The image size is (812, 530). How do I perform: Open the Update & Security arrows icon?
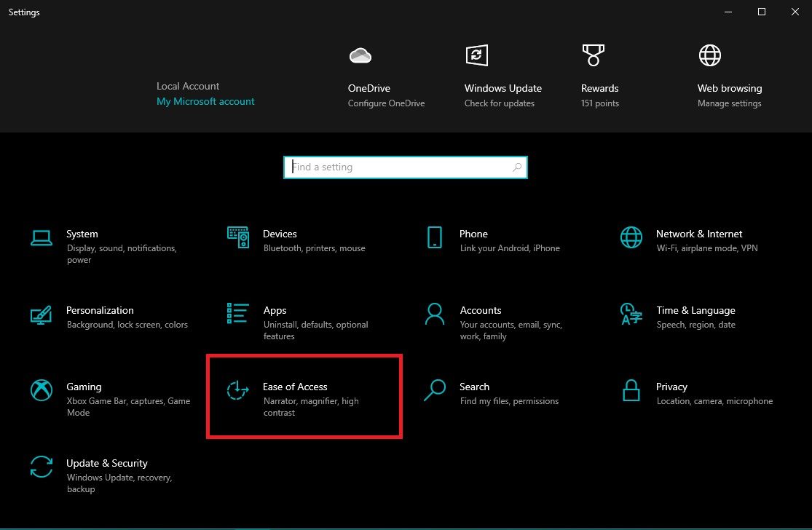coord(42,467)
